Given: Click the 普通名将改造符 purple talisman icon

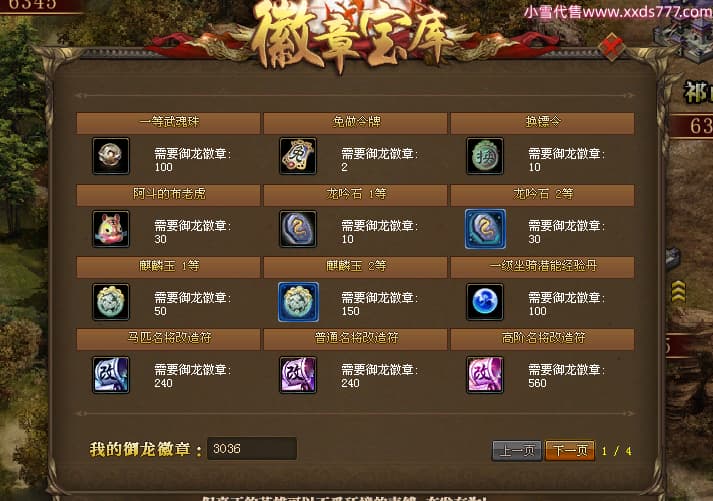Looking at the screenshot, I should (298, 375).
